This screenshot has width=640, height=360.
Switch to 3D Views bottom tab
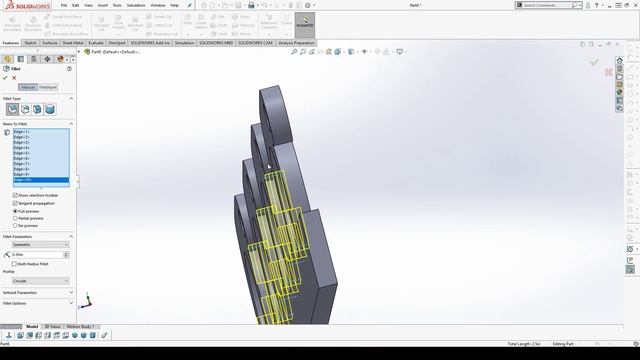(52, 327)
